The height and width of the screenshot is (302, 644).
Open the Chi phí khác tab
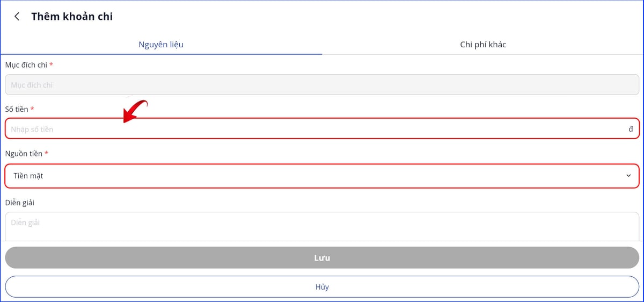click(483, 45)
